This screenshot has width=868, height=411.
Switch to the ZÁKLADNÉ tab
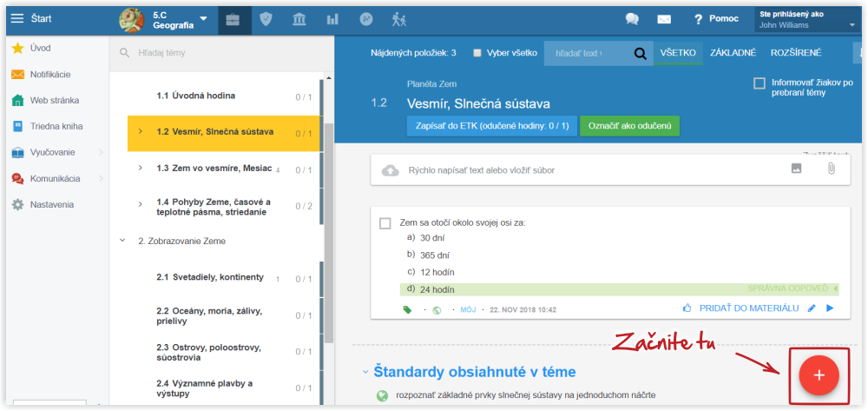733,53
